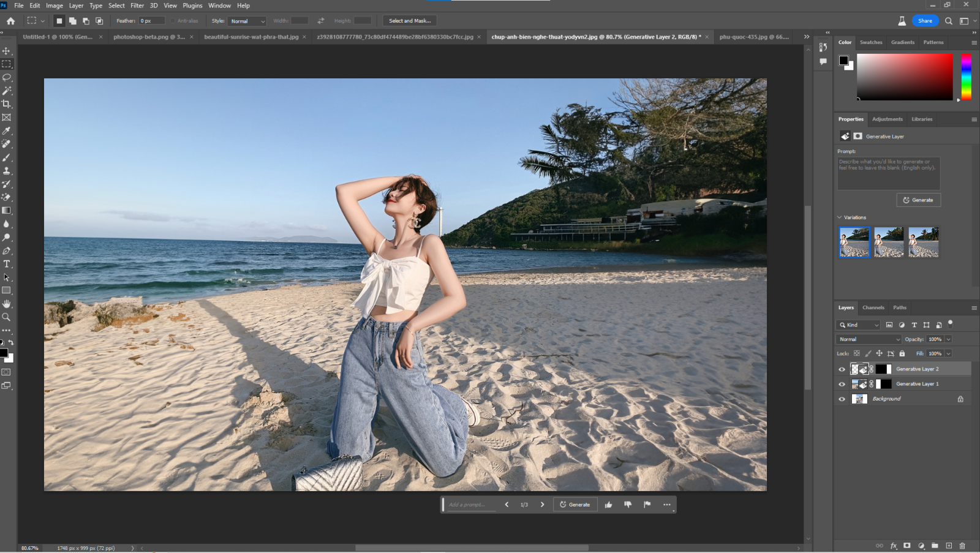980x553 pixels.
Task: Click the Share button
Action: coord(925,21)
